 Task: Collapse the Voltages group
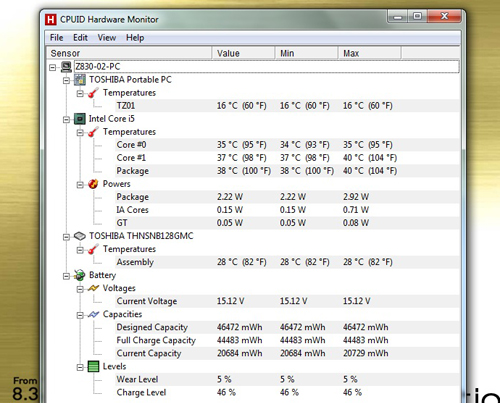tap(80, 289)
